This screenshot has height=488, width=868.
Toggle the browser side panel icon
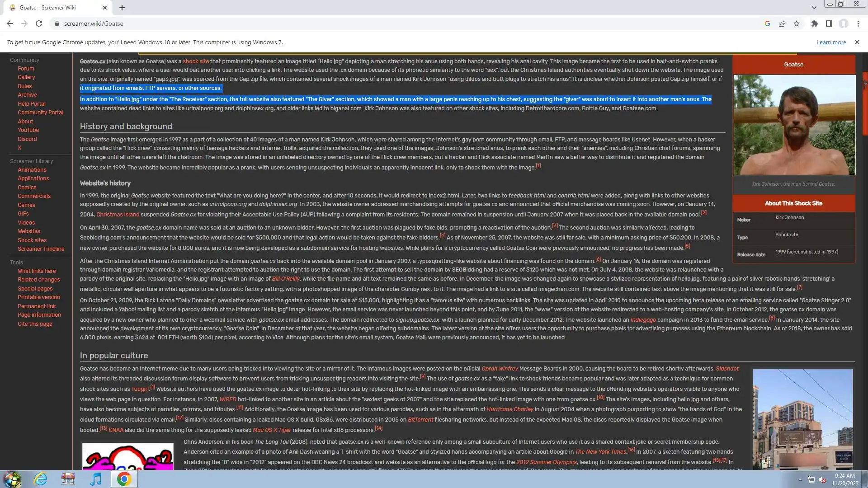click(829, 23)
